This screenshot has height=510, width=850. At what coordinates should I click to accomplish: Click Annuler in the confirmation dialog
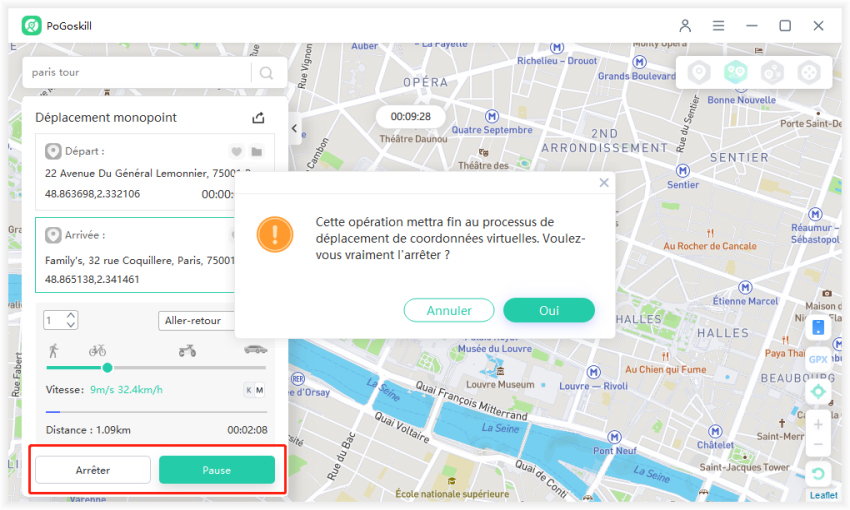pos(449,311)
